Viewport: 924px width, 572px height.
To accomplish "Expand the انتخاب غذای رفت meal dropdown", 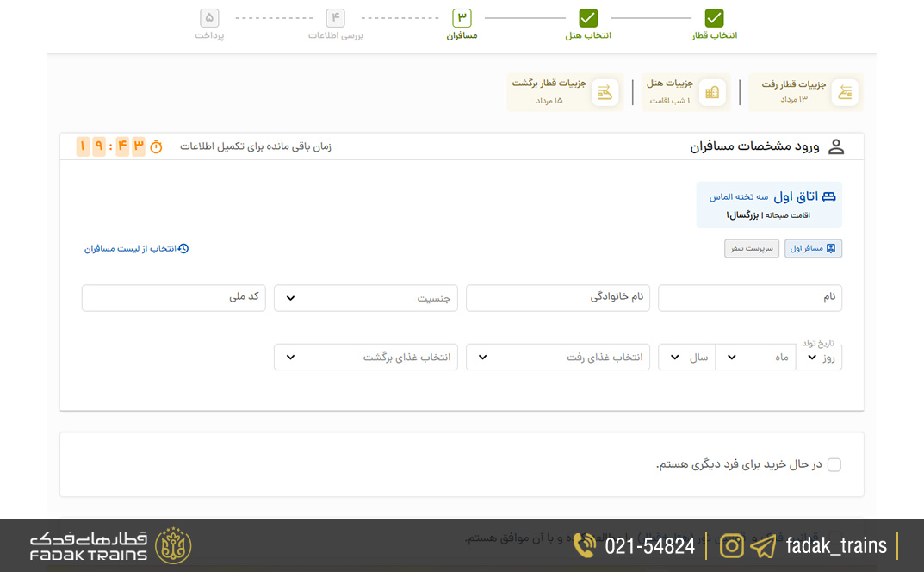I will pyautogui.click(x=557, y=357).
